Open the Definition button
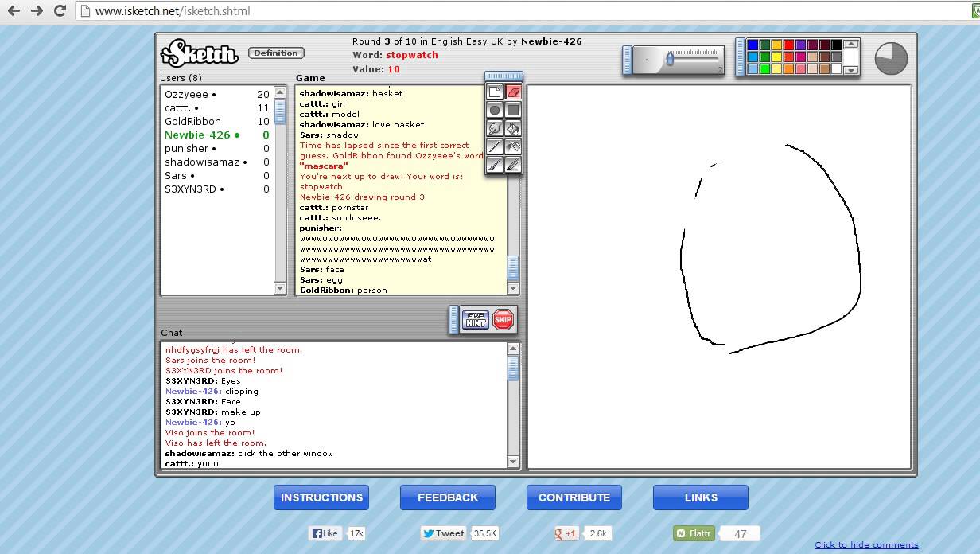 pos(276,53)
